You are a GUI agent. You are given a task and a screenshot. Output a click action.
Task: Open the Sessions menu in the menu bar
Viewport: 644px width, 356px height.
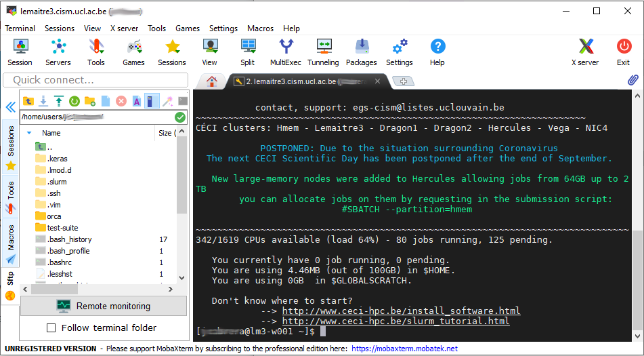(x=60, y=28)
